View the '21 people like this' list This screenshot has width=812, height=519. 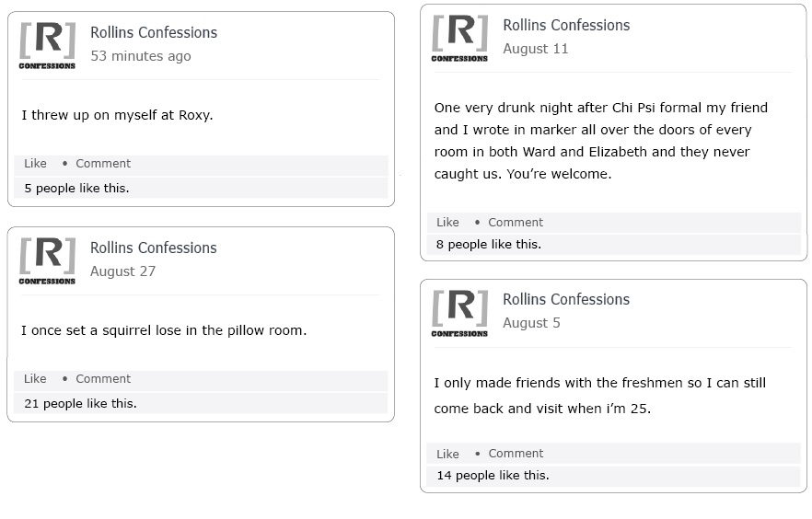pyautogui.click(x=80, y=403)
